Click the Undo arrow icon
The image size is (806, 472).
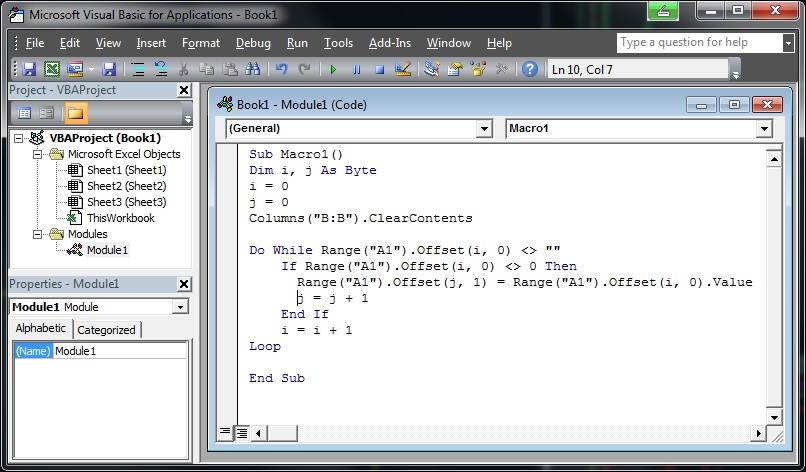[281, 69]
